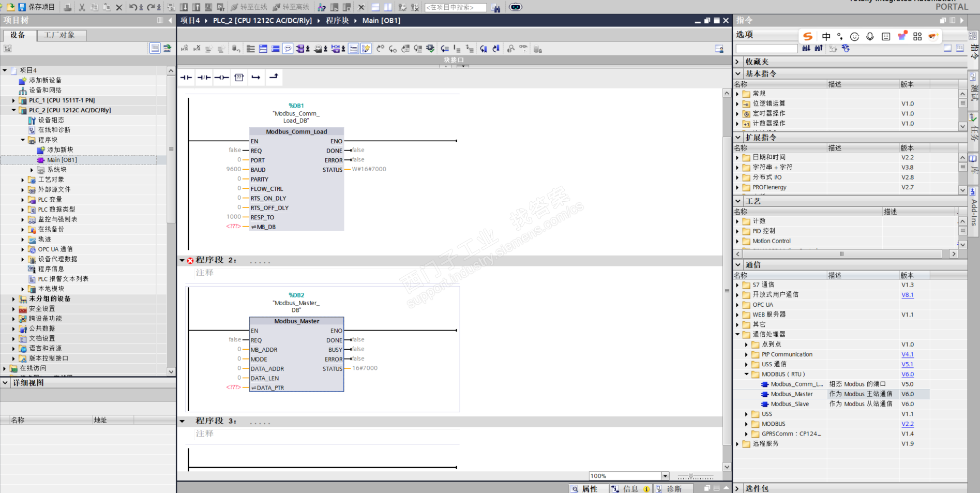The image size is (980, 493).
Task: Collapse the MODBUS (RTU) folder
Action: click(x=747, y=375)
